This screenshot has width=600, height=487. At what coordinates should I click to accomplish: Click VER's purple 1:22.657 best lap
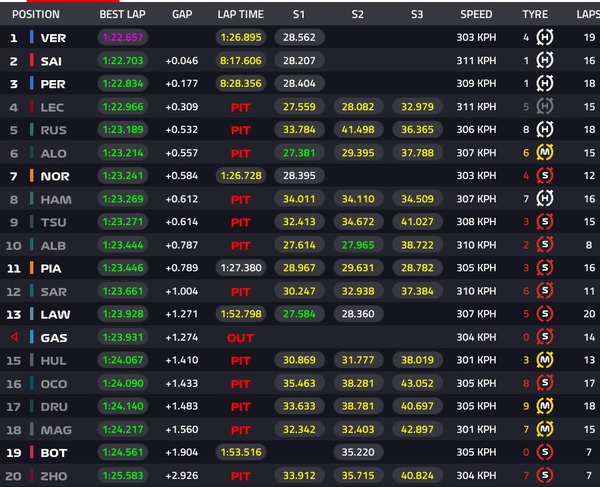tap(123, 37)
